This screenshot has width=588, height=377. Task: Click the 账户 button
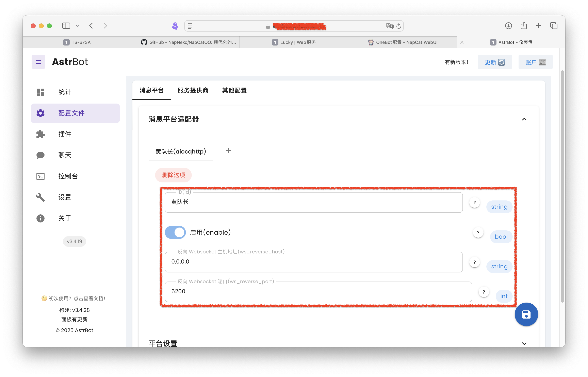[x=535, y=62]
